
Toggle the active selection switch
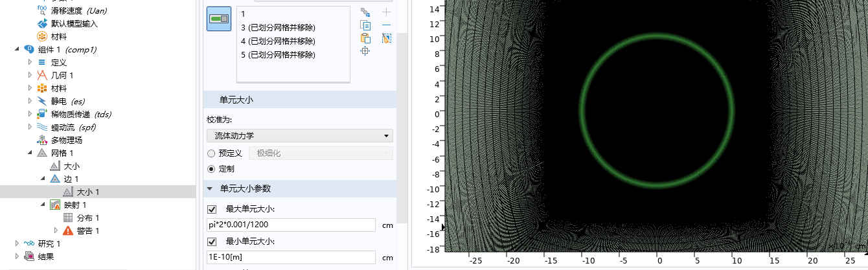[219, 19]
